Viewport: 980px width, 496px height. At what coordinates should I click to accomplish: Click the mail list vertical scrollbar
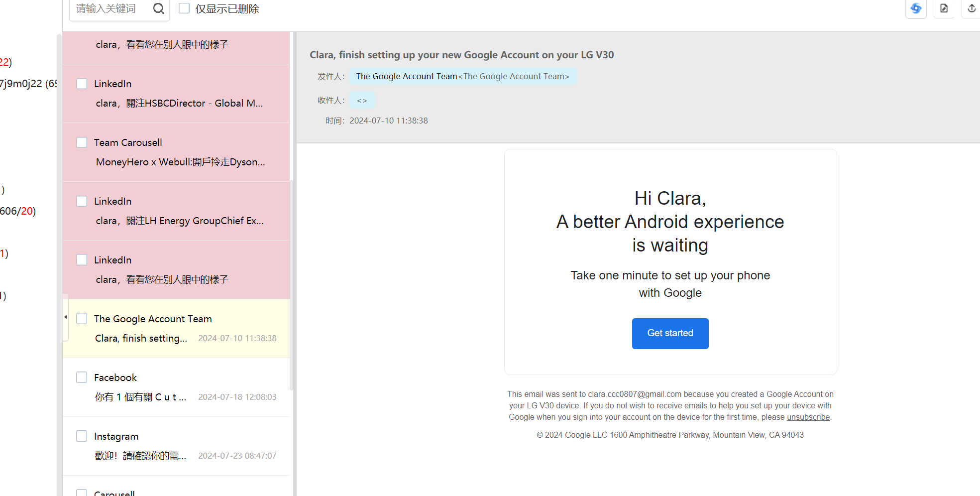click(292, 286)
